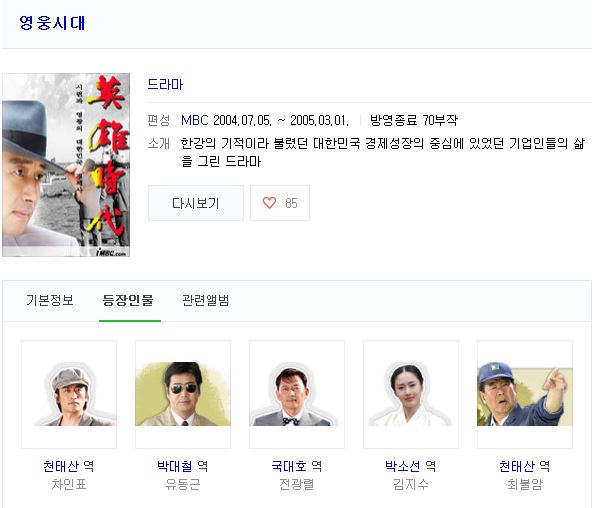Click the heart like icon
The width and height of the screenshot is (607, 508).
269,203
